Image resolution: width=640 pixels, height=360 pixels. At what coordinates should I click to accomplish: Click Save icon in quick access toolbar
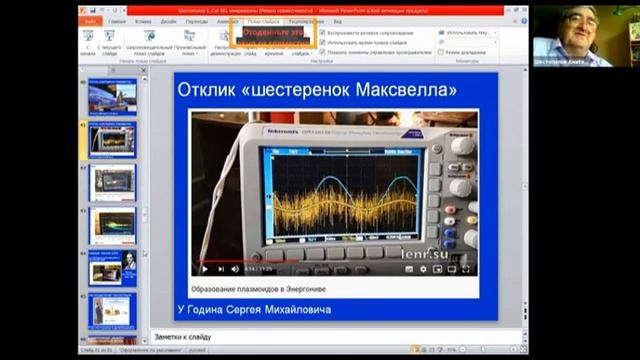93,10
